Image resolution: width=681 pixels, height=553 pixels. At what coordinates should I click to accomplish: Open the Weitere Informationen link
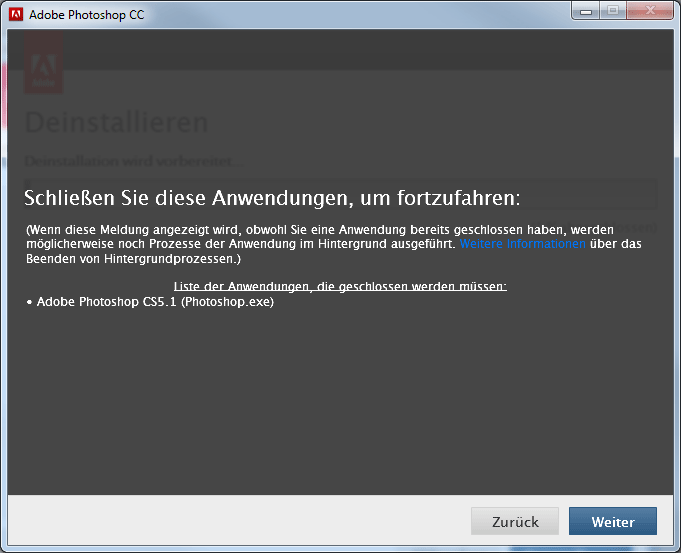click(522, 244)
